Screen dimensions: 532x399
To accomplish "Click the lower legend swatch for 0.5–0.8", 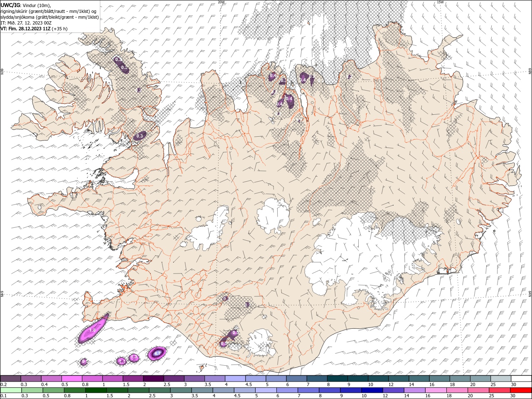I will click(53, 390).
